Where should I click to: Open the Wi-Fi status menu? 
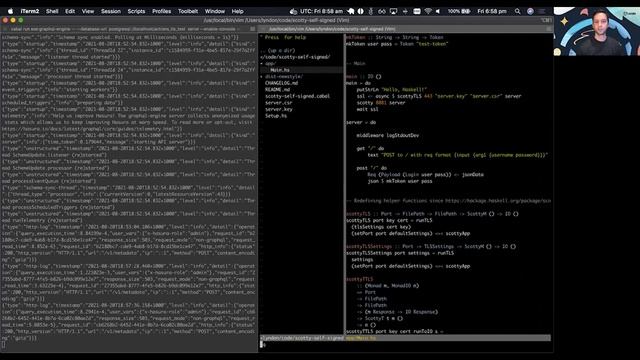pos(428,11)
